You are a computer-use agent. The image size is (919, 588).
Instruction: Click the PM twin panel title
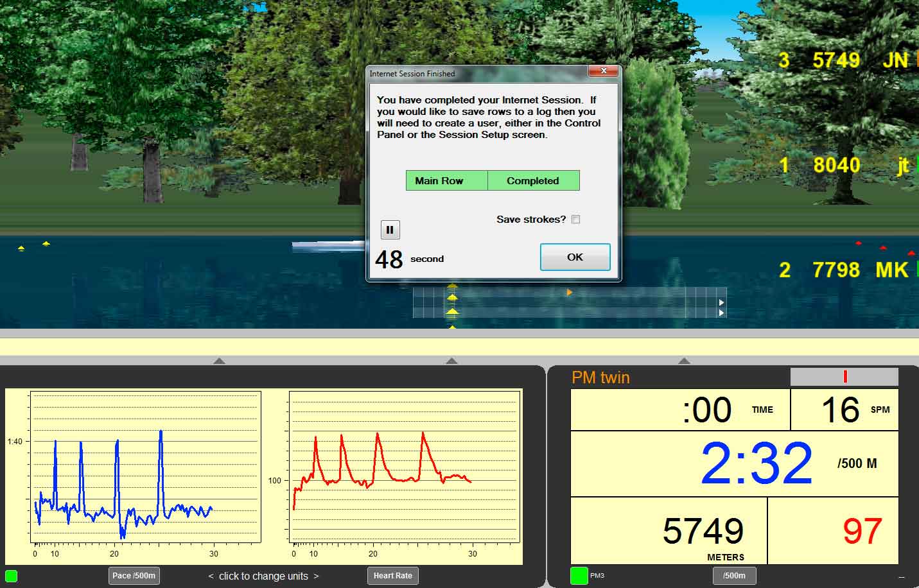(600, 377)
